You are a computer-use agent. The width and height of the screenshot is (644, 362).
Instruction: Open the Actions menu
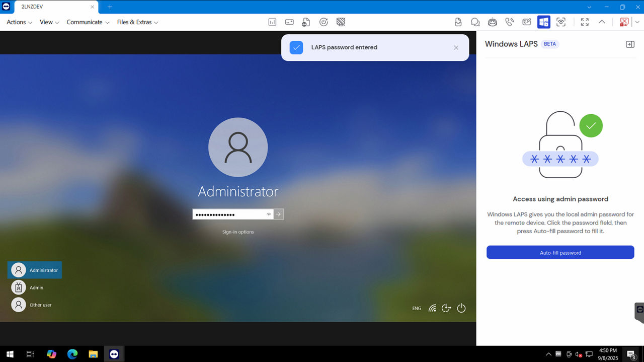click(x=16, y=22)
